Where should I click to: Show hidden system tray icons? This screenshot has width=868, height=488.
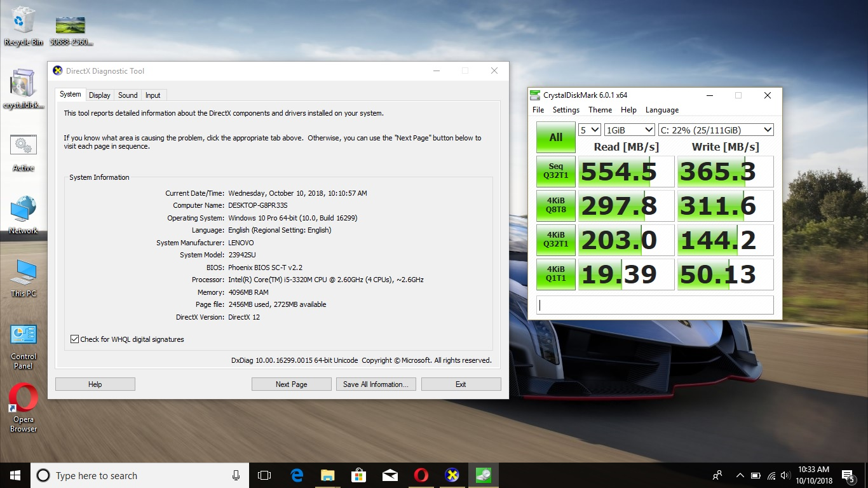[740, 475]
